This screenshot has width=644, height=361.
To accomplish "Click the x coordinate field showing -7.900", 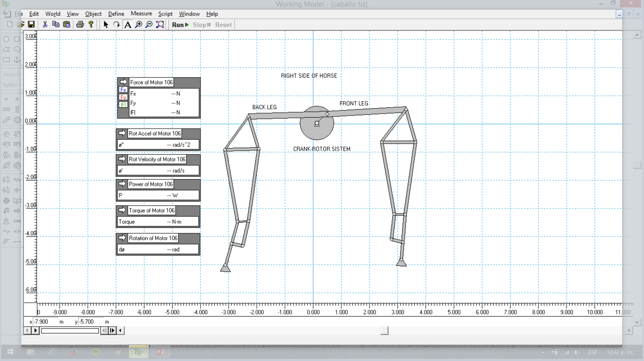I will (x=45, y=322).
